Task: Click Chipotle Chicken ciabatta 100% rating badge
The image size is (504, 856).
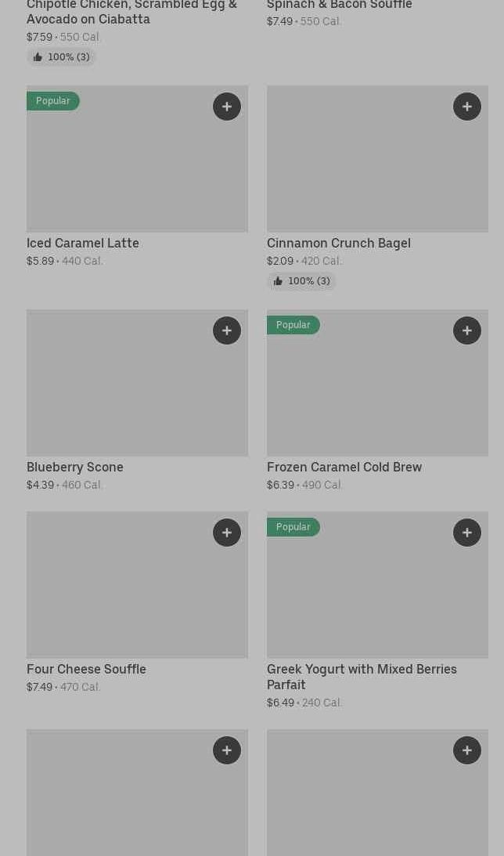Action: [61, 57]
